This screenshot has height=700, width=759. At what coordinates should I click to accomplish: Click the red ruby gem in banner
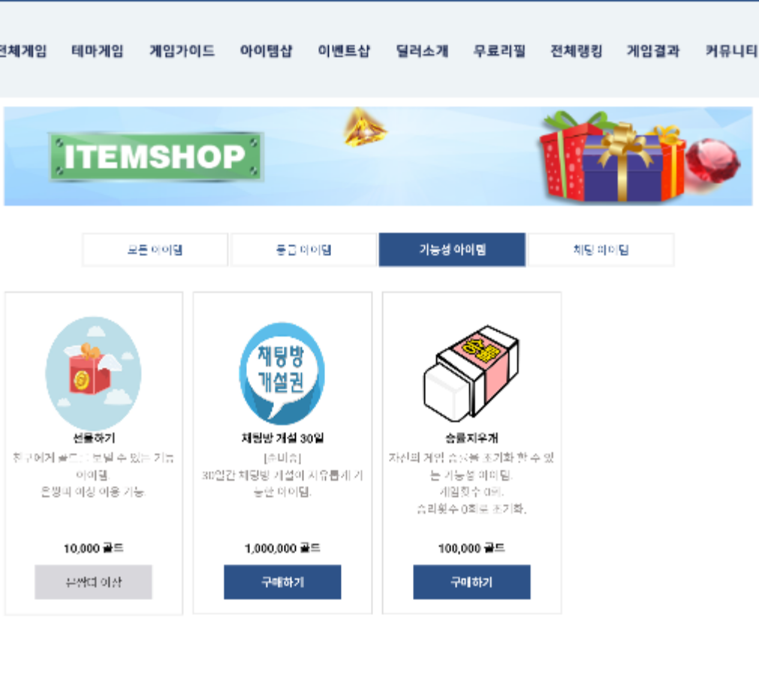pyautogui.click(x=713, y=160)
